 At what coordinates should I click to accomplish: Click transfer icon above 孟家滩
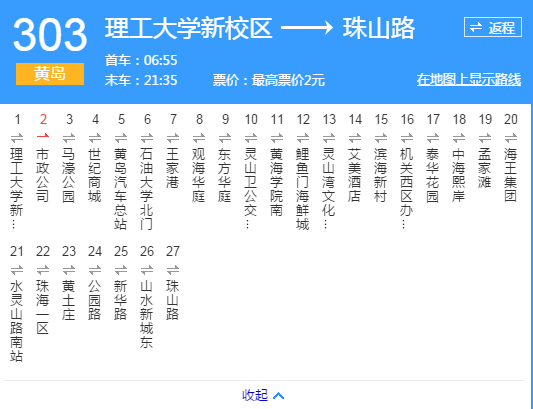point(485,138)
